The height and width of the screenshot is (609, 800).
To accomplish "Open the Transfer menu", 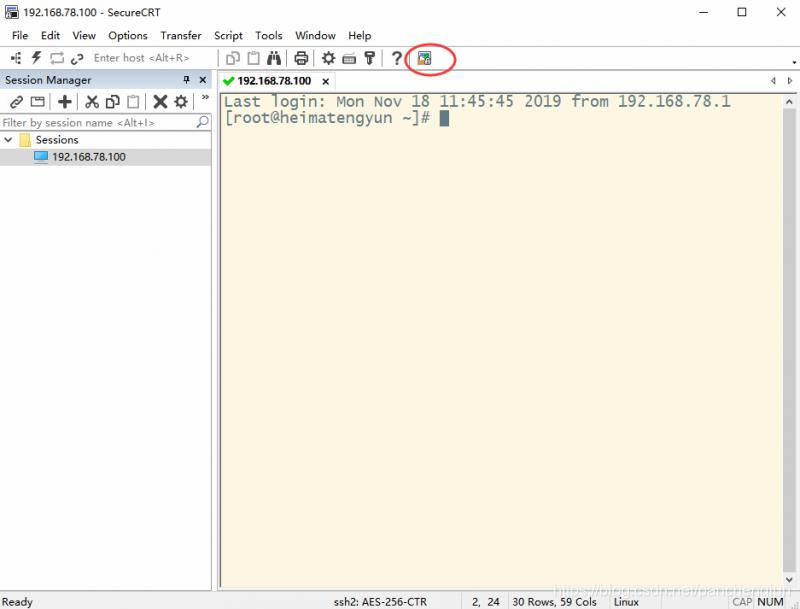I will point(181,36).
